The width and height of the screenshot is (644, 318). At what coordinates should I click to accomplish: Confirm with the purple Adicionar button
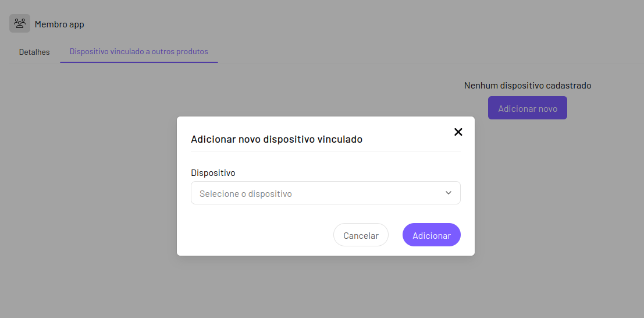click(432, 235)
